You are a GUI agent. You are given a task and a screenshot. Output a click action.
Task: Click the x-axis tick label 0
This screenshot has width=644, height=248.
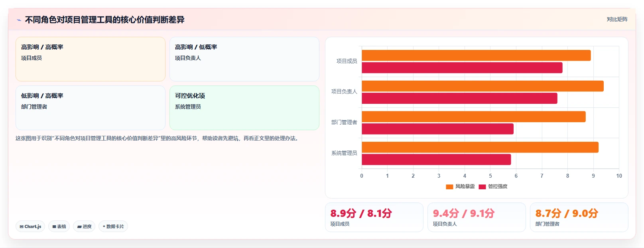point(362,176)
